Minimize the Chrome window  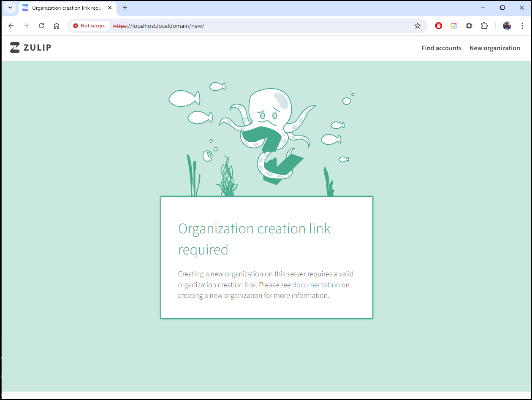pos(483,8)
